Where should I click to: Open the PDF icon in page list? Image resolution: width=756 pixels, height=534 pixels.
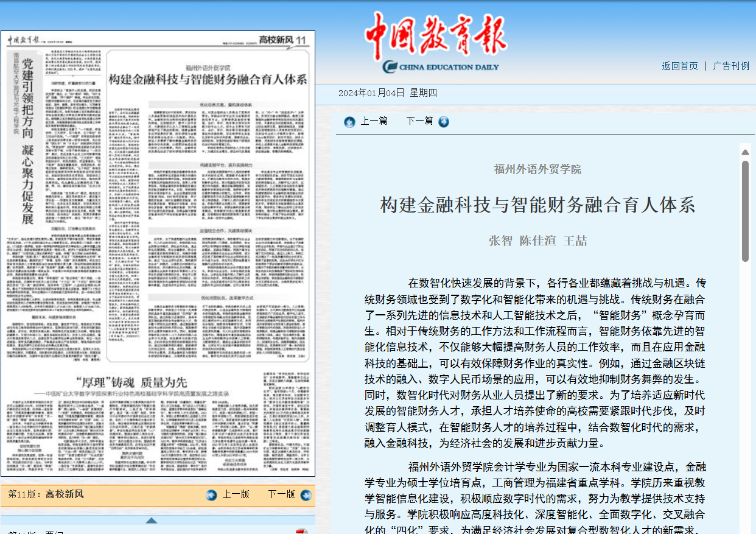pyautogui.click(x=301, y=531)
